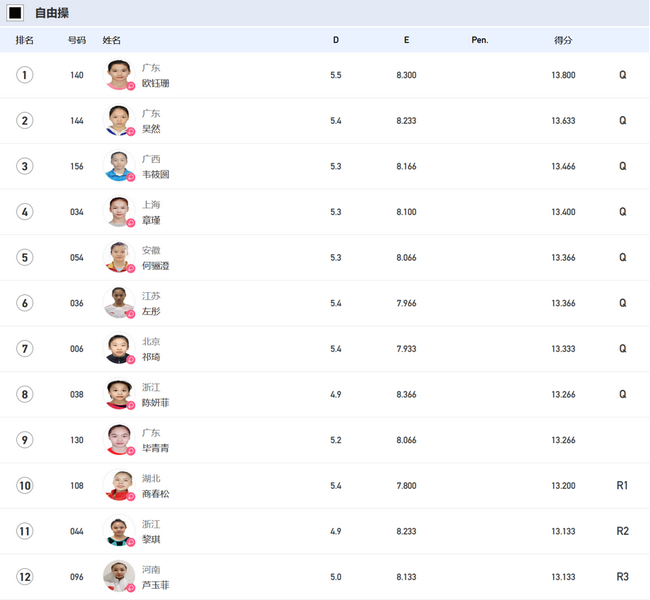
Task: Click bib number 156
Action: (x=77, y=166)
